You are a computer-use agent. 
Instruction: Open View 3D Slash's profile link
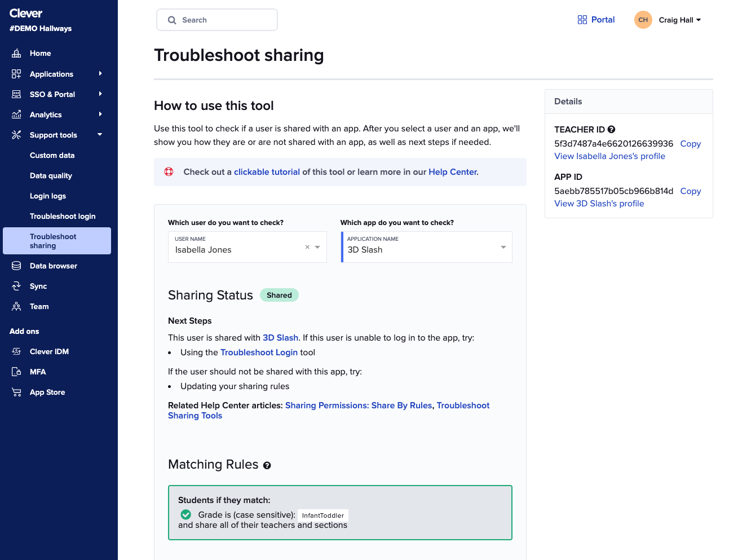point(599,204)
